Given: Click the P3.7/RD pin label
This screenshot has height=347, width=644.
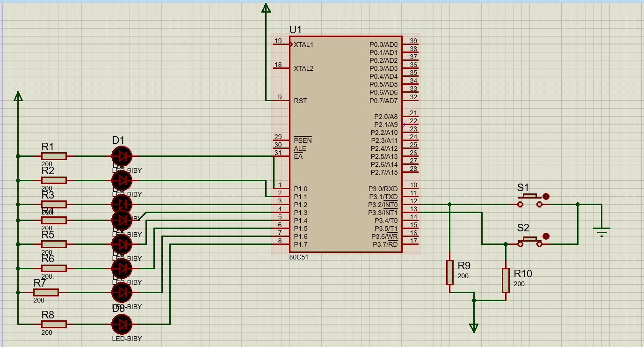Looking at the screenshot, I should click(x=385, y=244).
